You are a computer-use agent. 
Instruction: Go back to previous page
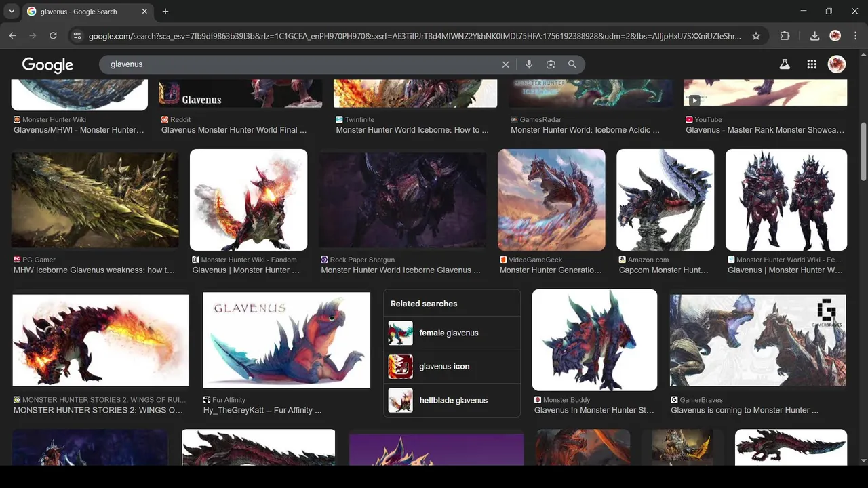pos(12,36)
